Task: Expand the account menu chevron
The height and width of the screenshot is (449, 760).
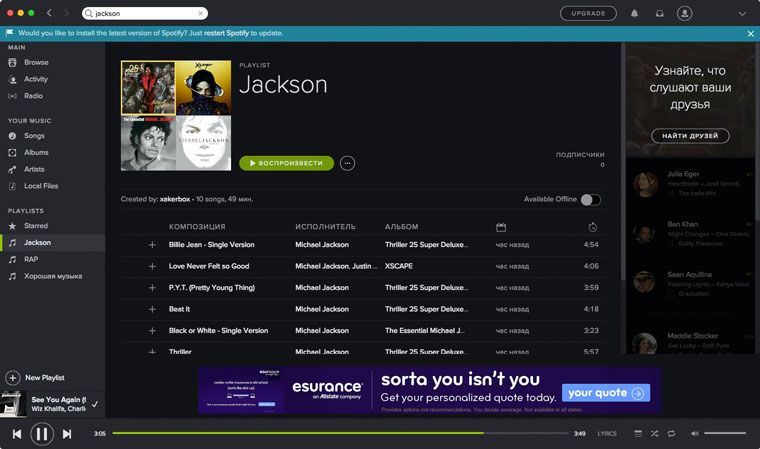Action: coord(742,14)
